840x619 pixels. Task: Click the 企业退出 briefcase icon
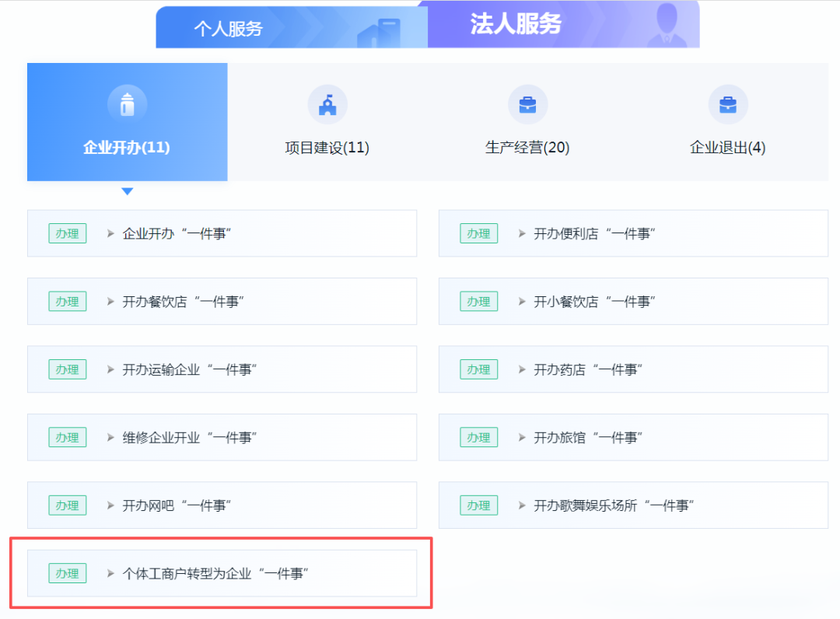[728, 104]
